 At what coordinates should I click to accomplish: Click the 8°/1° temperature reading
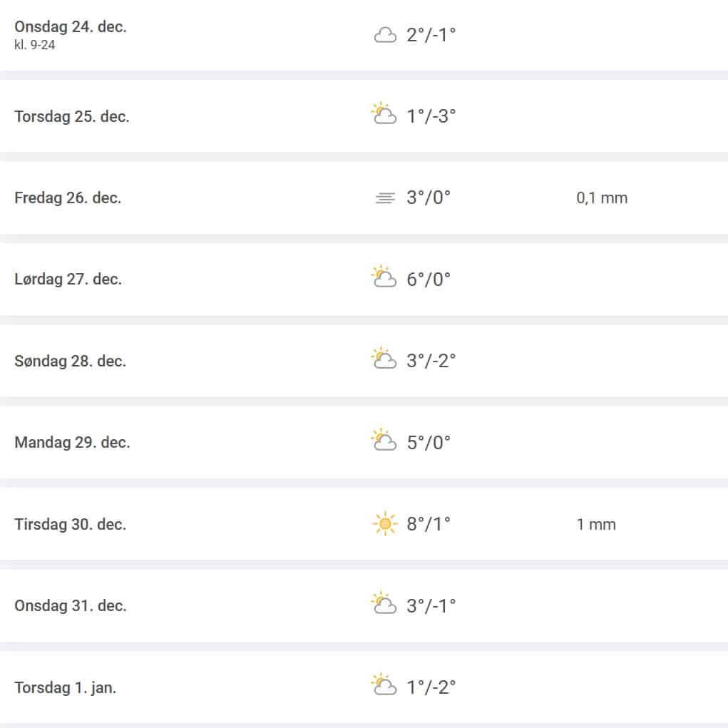[x=429, y=524]
